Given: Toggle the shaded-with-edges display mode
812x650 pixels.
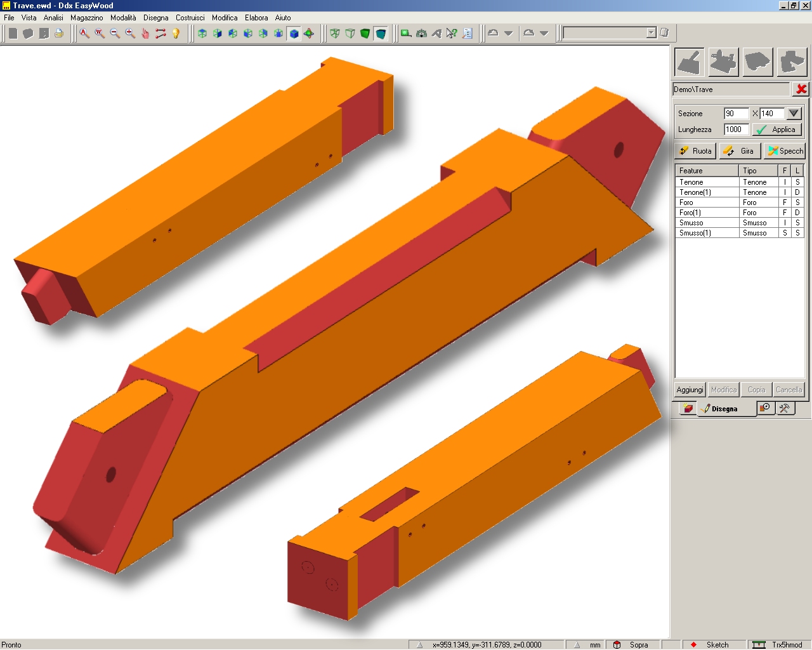Looking at the screenshot, I should pyautogui.click(x=381, y=34).
